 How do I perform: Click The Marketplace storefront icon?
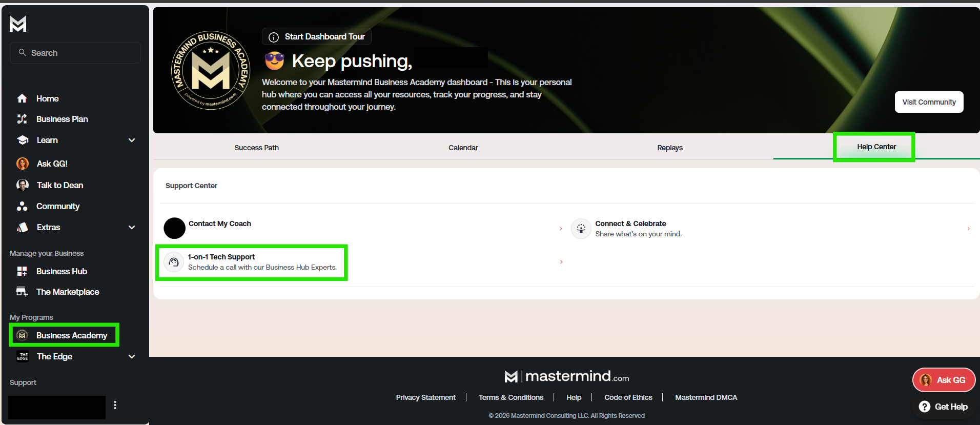pos(22,292)
